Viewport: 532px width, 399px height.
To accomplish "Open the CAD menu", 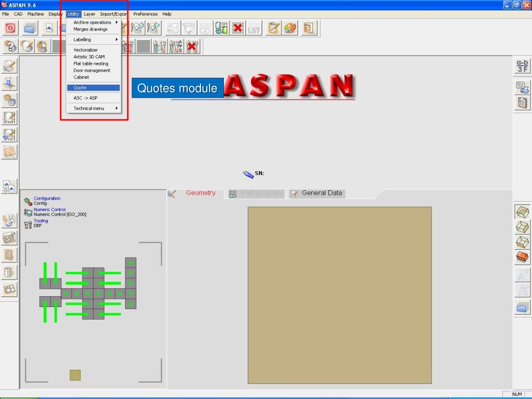I will (18, 14).
